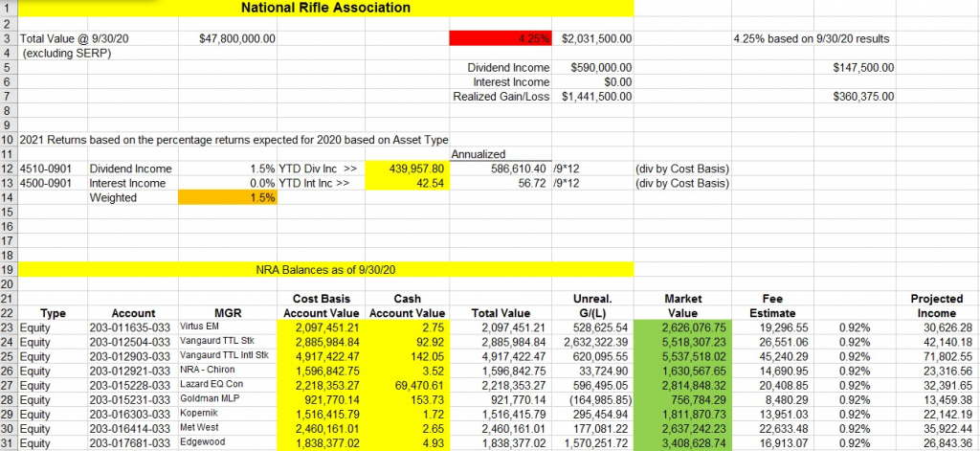Select row 31 header
Image resolution: width=980 pixels, height=451 pixels.
[9, 443]
